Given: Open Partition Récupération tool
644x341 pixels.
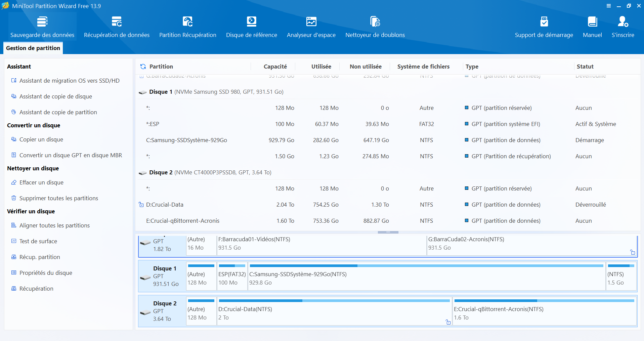Looking at the screenshot, I should 188,27.
